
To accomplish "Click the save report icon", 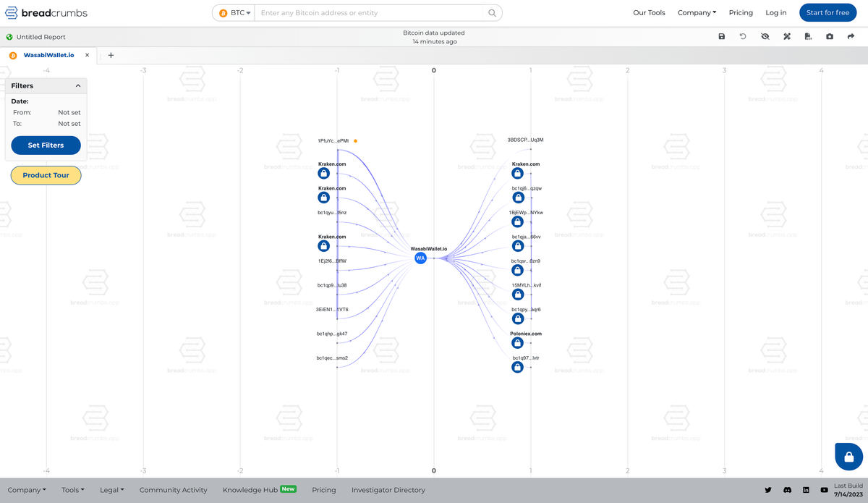I will coord(721,36).
